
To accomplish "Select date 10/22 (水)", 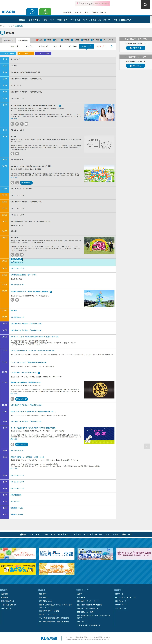I will (x=43, y=46).
